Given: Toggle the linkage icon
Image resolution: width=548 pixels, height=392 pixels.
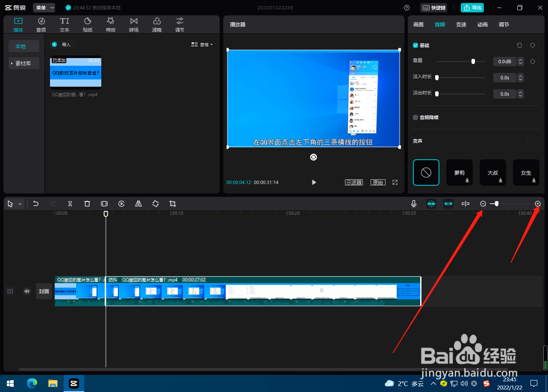Looking at the screenshot, I should pyautogui.click(x=448, y=204).
